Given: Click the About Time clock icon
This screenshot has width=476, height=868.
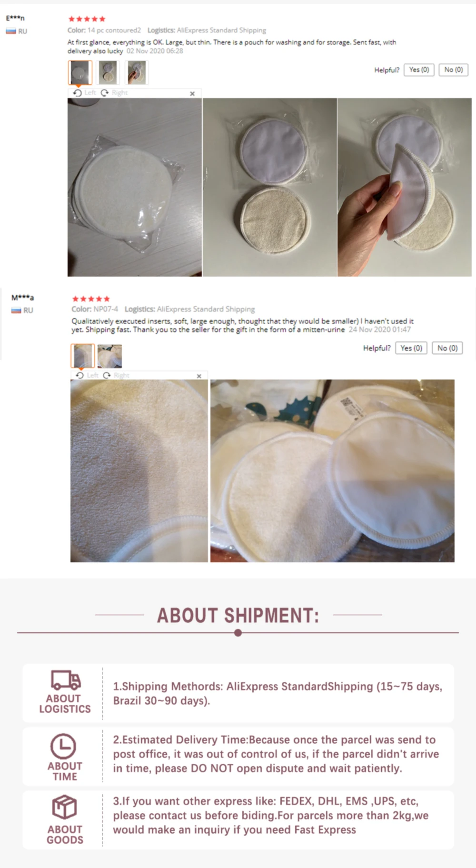Looking at the screenshot, I should click(x=63, y=746).
